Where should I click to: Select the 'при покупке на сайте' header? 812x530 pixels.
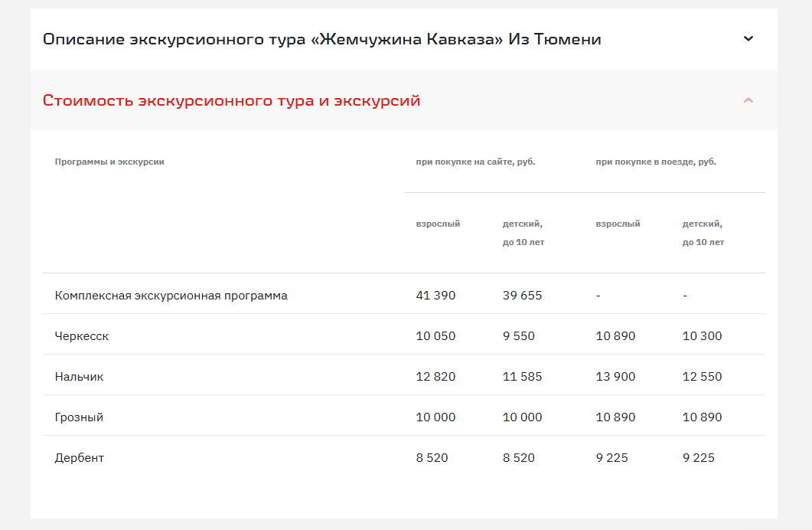(475, 162)
